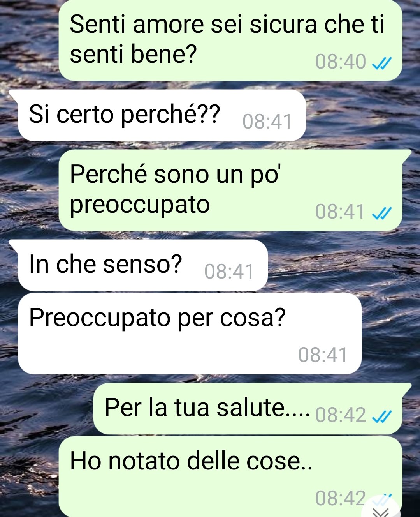
Task: Tap the 'Ho notato delle cose..' bubble
Action: (230, 477)
